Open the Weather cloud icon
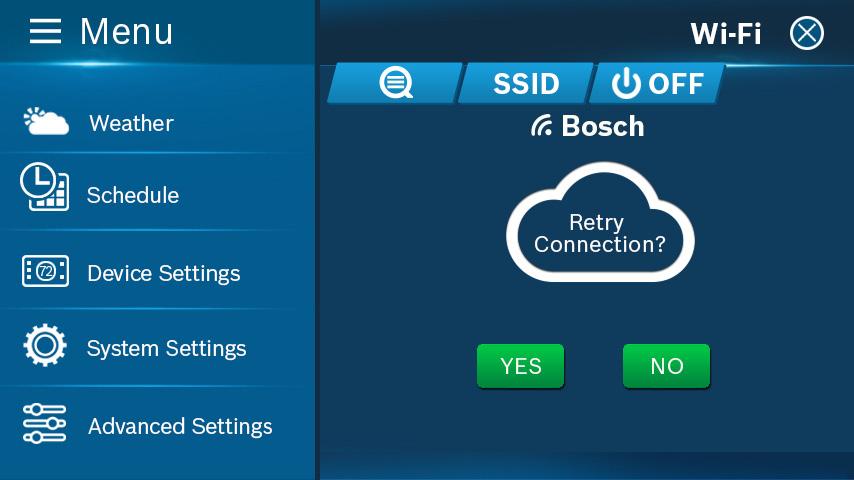 click(x=46, y=121)
